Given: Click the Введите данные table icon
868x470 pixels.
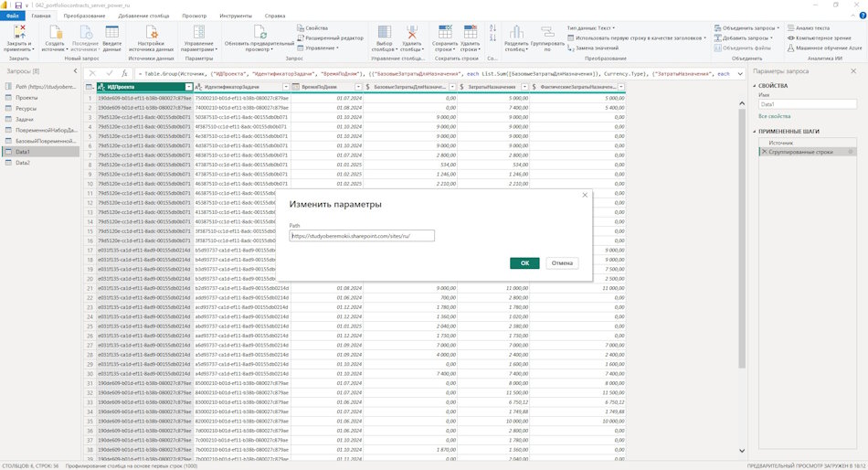Looking at the screenshot, I should 111,32.
